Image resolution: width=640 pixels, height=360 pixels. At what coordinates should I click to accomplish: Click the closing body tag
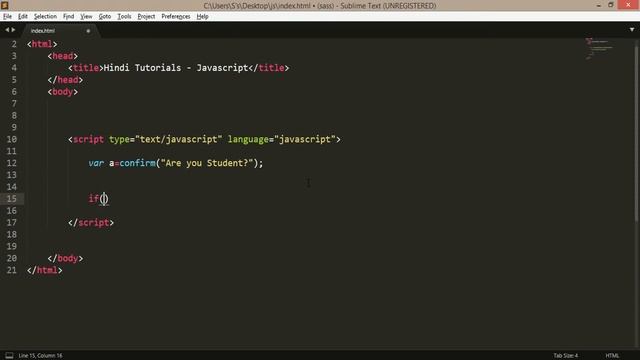65,258
